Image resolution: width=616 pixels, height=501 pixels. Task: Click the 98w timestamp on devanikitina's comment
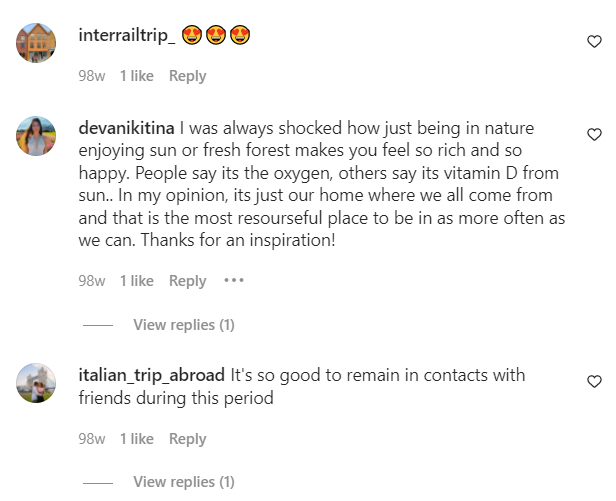pos(92,281)
